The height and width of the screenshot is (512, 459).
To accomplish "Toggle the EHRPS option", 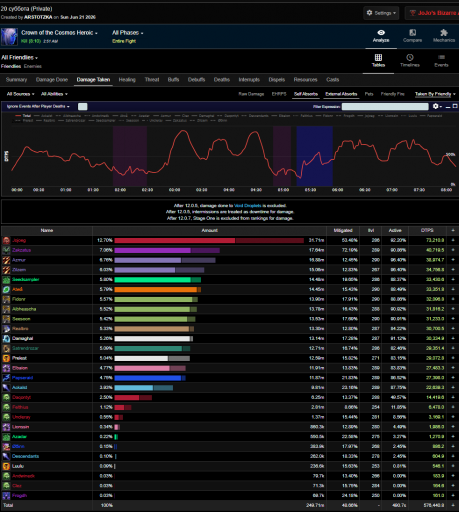I will 279,94.
